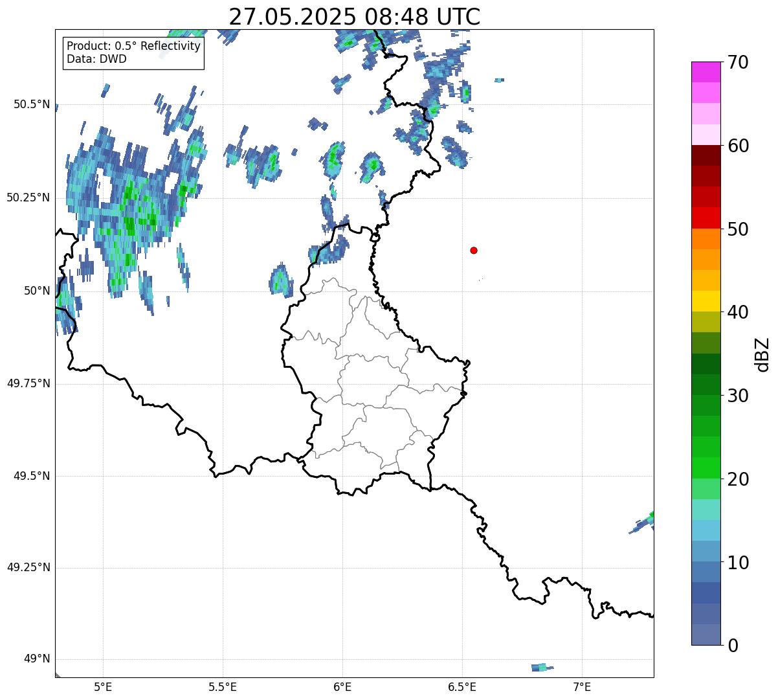This screenshot has height=700, width=778.
Task: Click the longitude label 5°E
Action: point(103,686)
